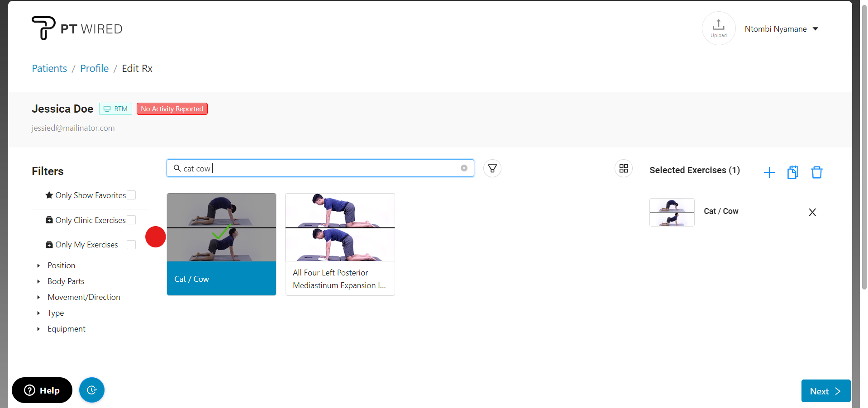Clear the search field with the x icon
The image size is (868, 408).
tap(464, 168)
